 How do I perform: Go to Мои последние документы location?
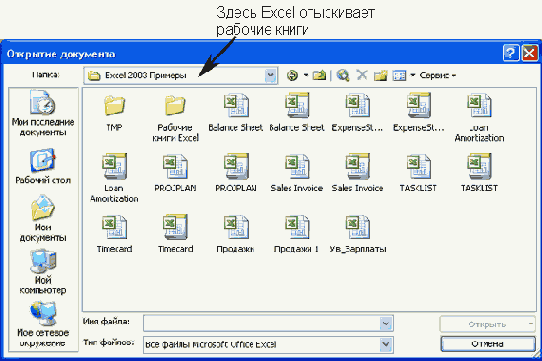[x=43, y=113]
